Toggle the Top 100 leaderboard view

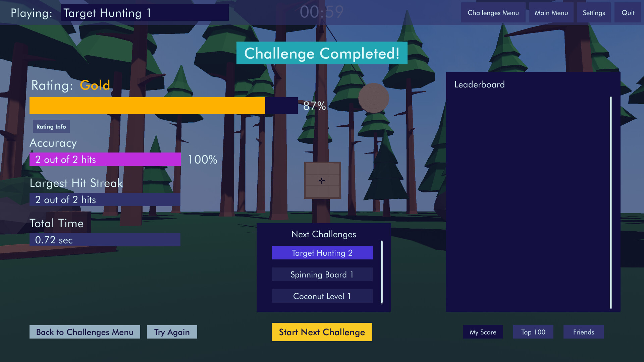[533, 332]
